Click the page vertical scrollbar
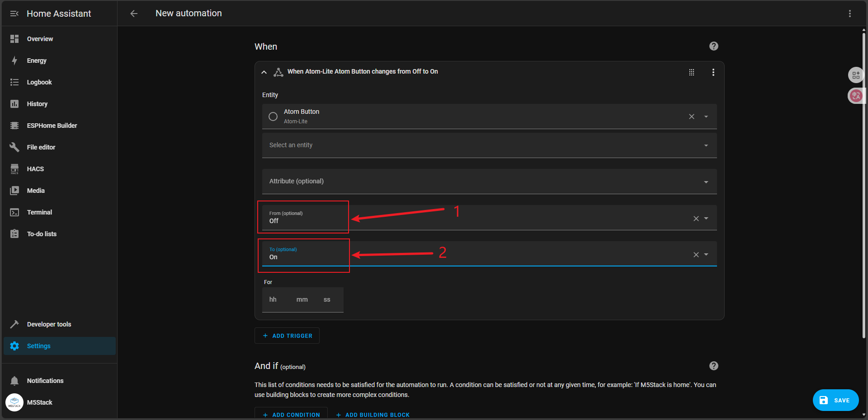This screenshot has width=868, height=420. (x=864, y=185)
